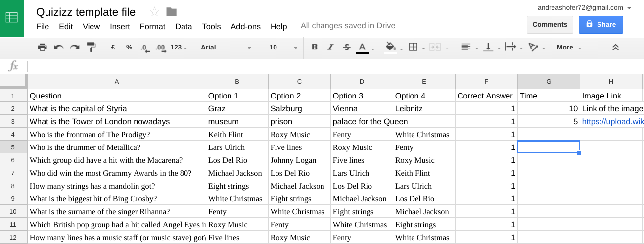This screenshot has height=244, width=644.
Task: Click the formula bar input
Action: point(334,66)
